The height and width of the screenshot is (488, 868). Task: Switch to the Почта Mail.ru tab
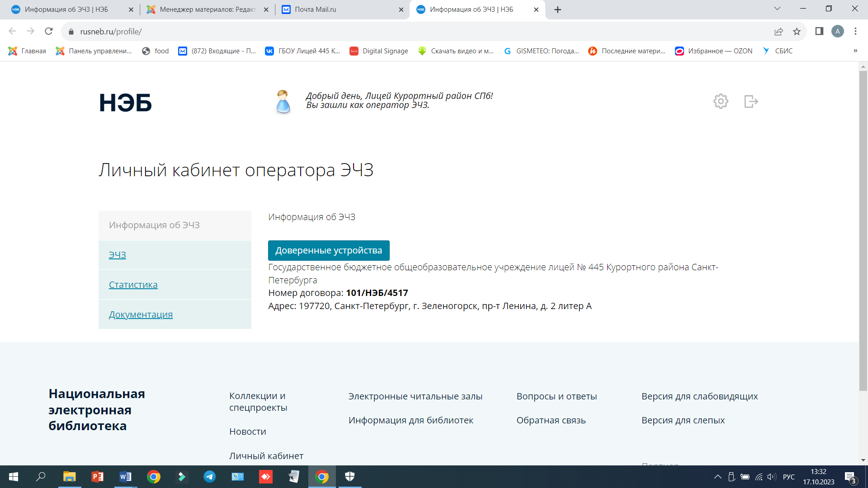(342, 9)
